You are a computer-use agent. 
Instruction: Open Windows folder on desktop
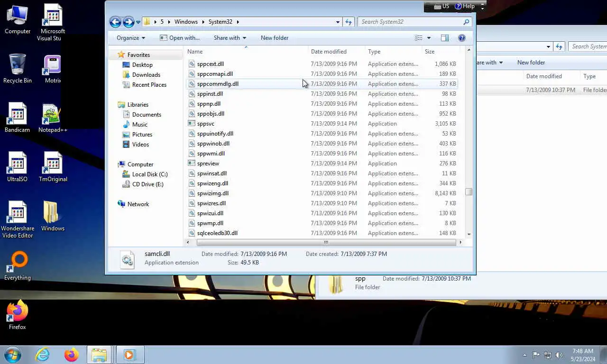(x=53, y=217)
